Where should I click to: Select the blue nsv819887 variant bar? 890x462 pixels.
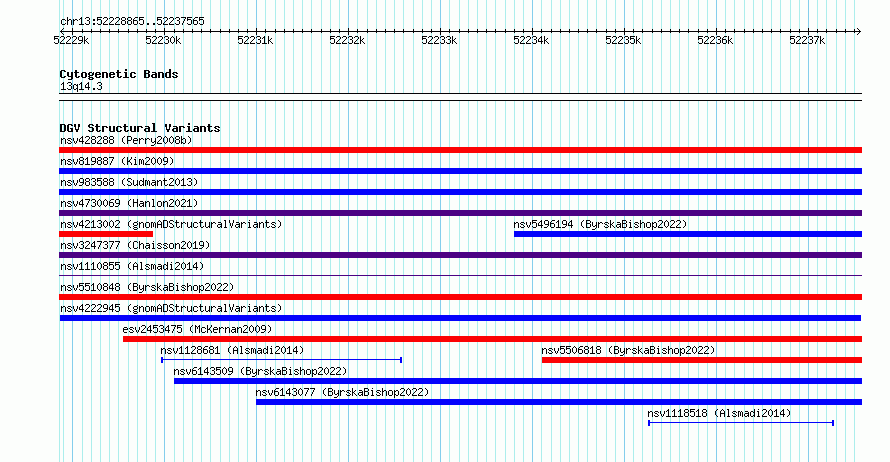click(x=460, y=171)
